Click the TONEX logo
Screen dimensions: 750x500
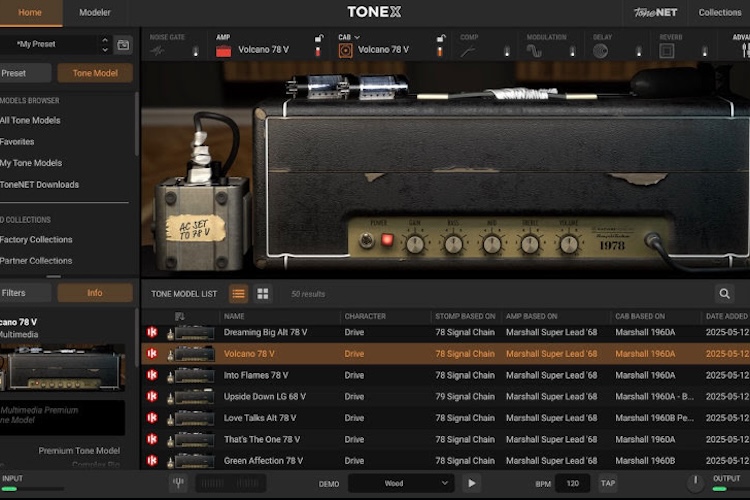(x=374, y=12)
